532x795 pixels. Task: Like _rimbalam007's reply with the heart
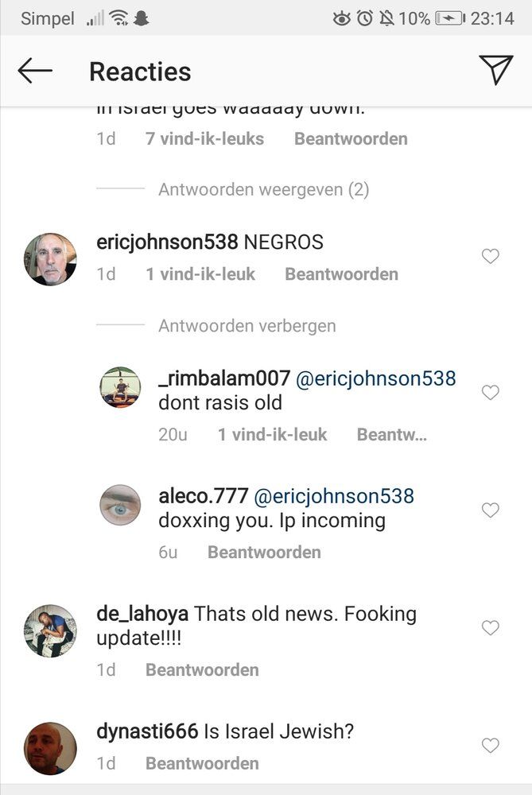point(491,392)
